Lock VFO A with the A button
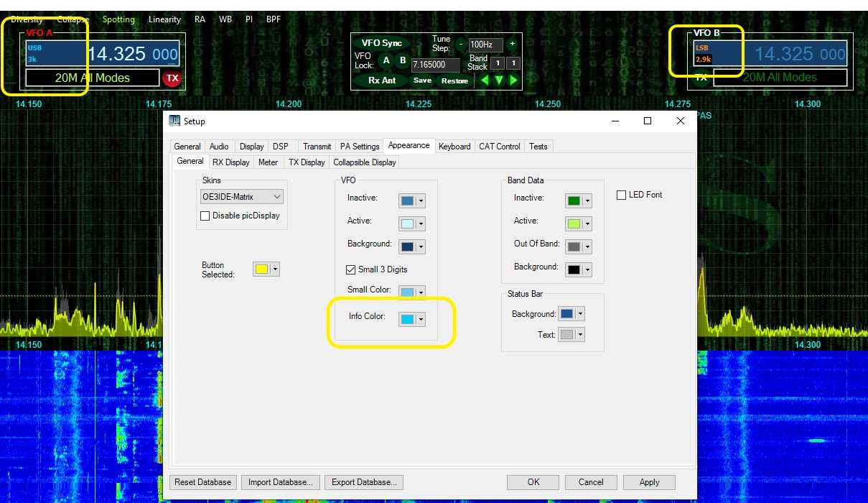Viewport: 868px width, 503px height. pyautogui.click(x=386, y=61)
